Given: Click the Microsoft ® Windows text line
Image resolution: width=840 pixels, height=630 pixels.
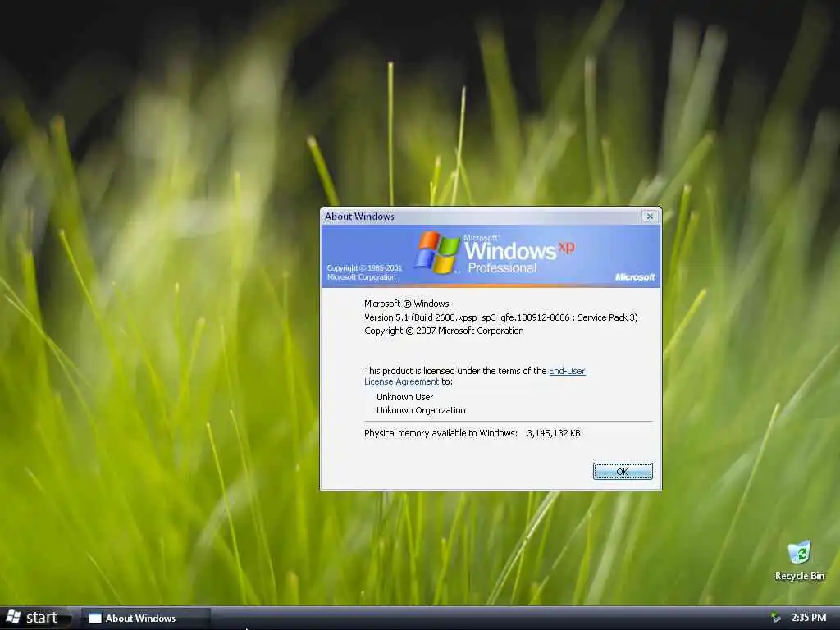Looking at the screenshot, I should pyautogui.click(x=407, y=304).
